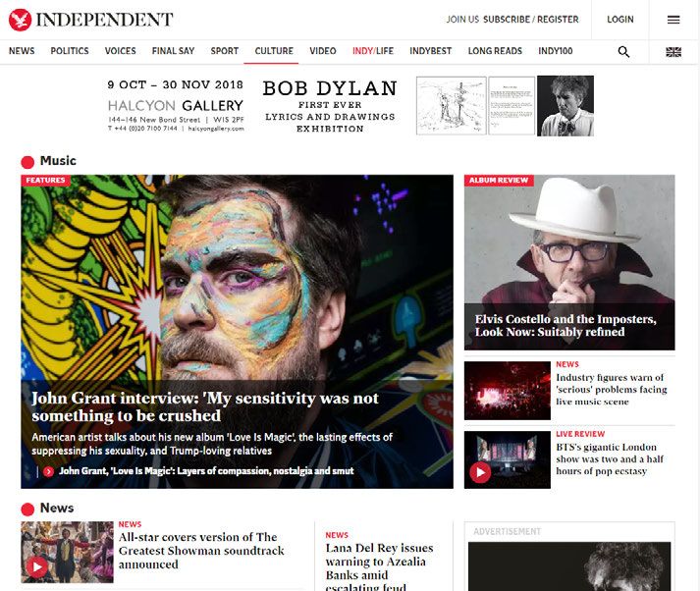The width and height of the screenshot is (700, 591).
Task: Open the hamburger menu icon
Action: pyautogui.click(x=673, y=20)
